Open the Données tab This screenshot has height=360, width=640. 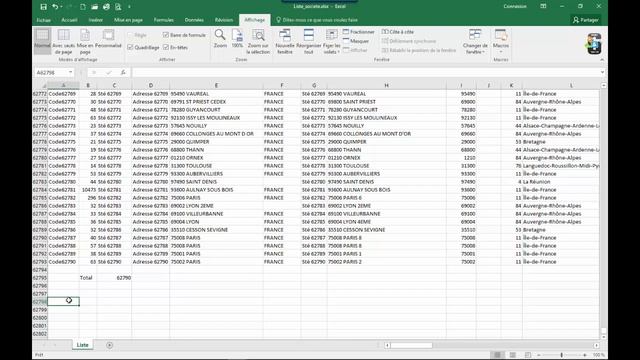click(x=194, y=20)
